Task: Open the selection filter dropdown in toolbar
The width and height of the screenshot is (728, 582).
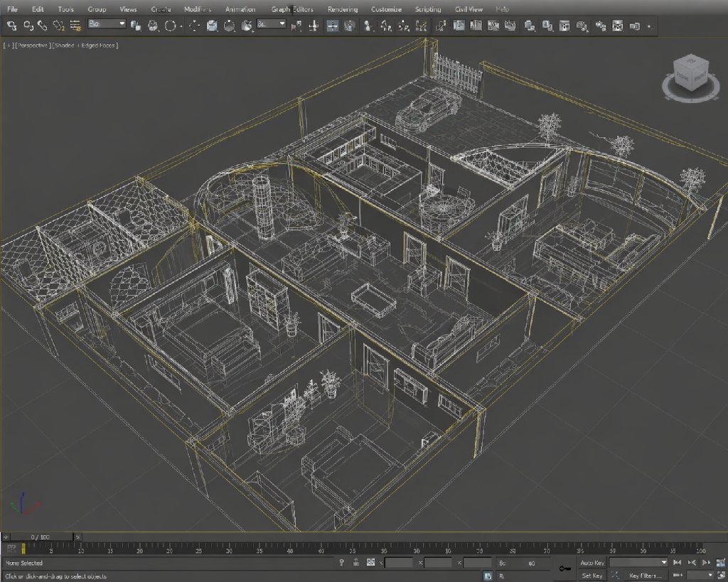Action: point(106,24)
